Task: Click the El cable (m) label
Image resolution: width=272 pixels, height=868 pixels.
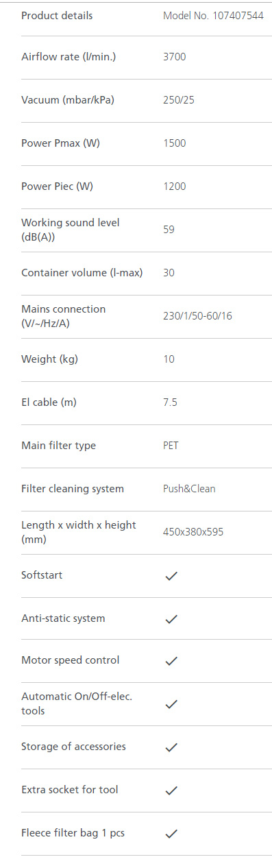Action: pos(49,402)
